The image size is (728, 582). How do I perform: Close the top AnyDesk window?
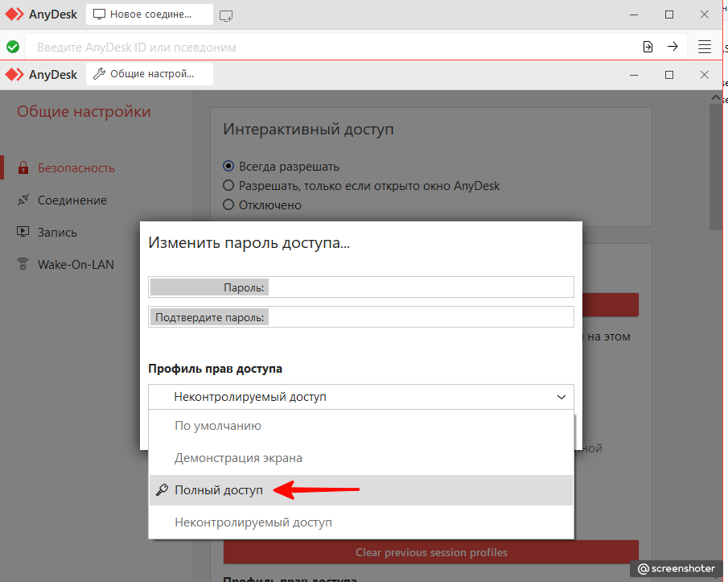pyautogui.click(x=705, y=14)
